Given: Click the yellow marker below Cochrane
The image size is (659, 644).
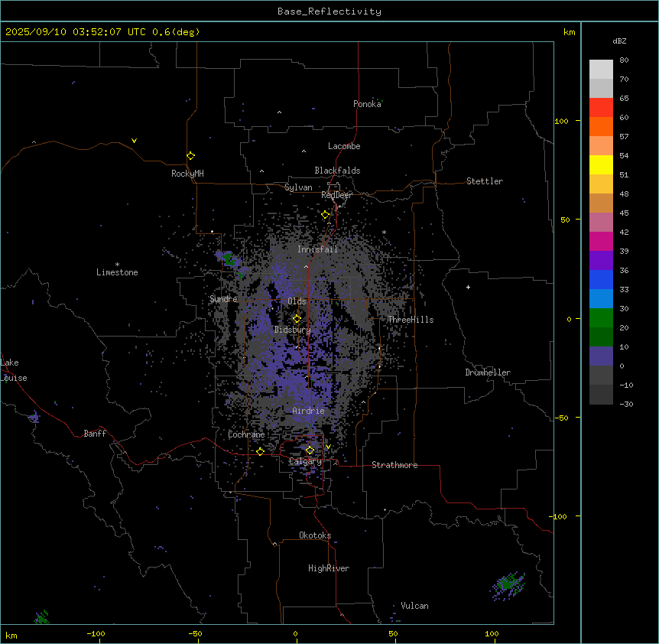Looking at the screenshot, I should [x=260, y=451].
